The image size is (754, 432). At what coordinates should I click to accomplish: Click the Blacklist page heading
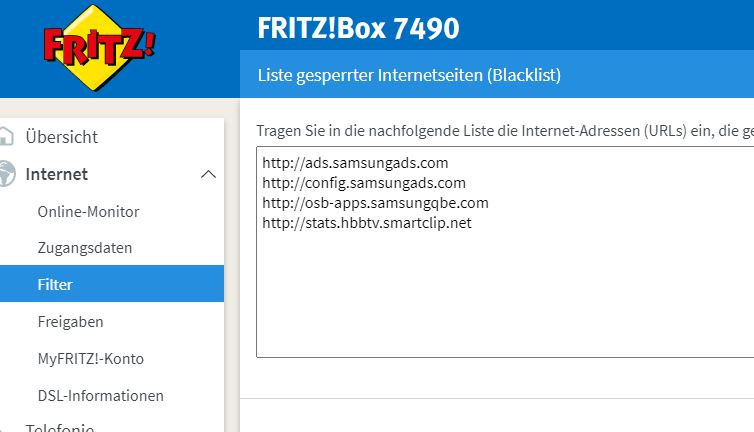coord(409,75)
